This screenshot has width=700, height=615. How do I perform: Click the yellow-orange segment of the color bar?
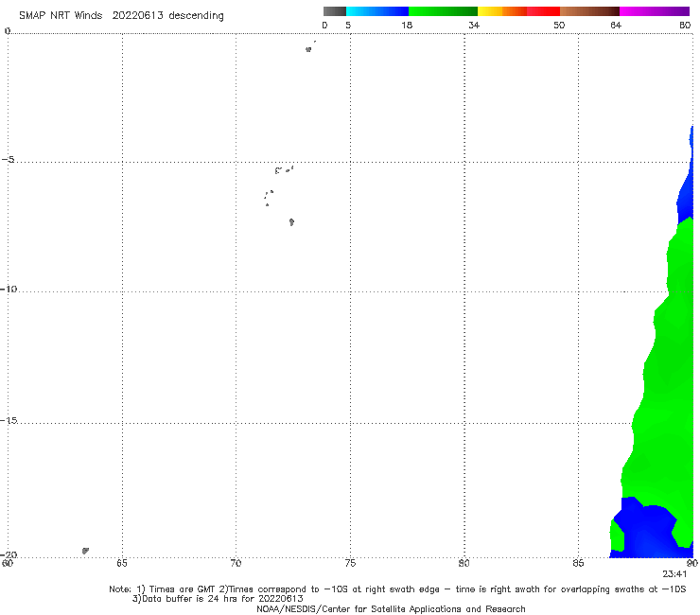[x=502, y=11]
